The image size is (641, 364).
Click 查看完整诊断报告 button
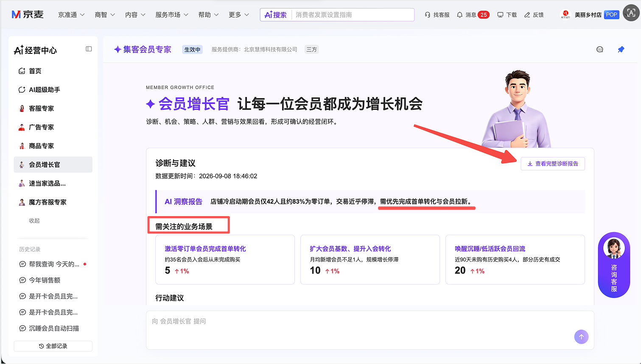pyautogui.click(x=553, y=164)
